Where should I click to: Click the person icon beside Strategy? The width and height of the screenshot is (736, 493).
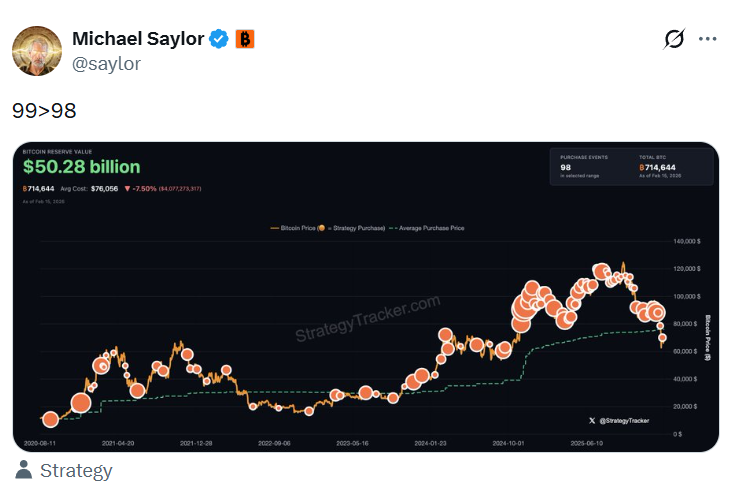pyautogui.click(x=24, y=470)
